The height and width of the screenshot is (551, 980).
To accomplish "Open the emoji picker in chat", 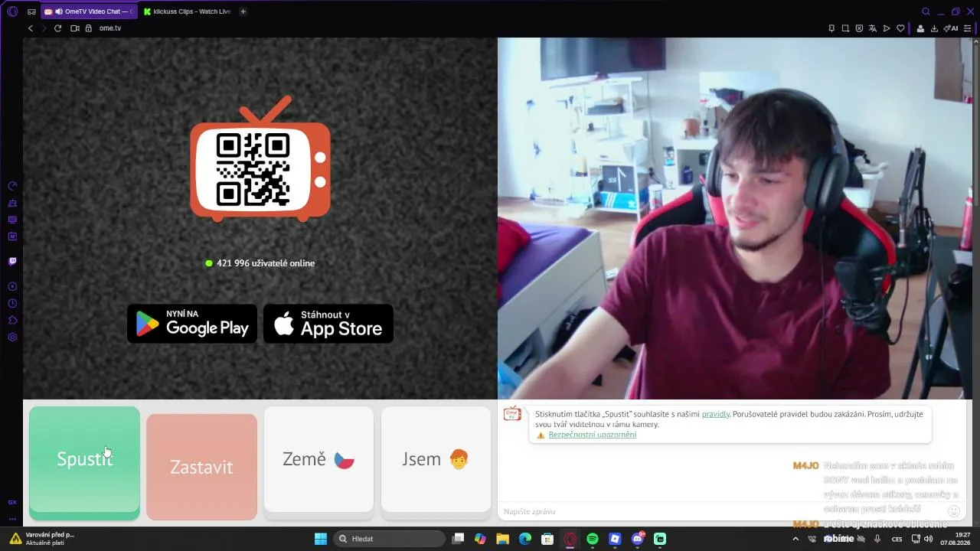I will [954, 511].
